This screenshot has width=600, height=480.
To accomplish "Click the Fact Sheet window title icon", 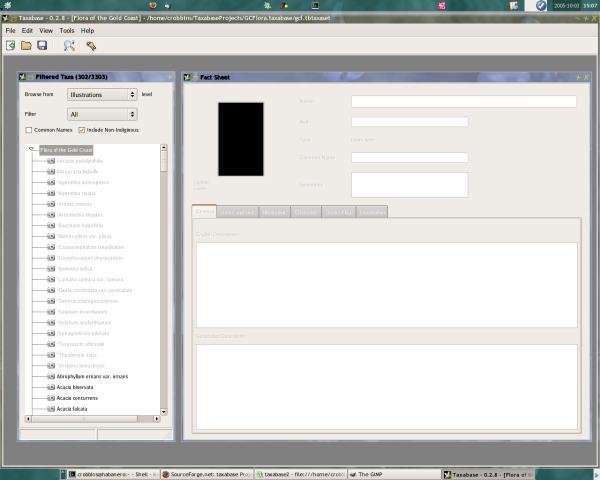I will point(187,77).
